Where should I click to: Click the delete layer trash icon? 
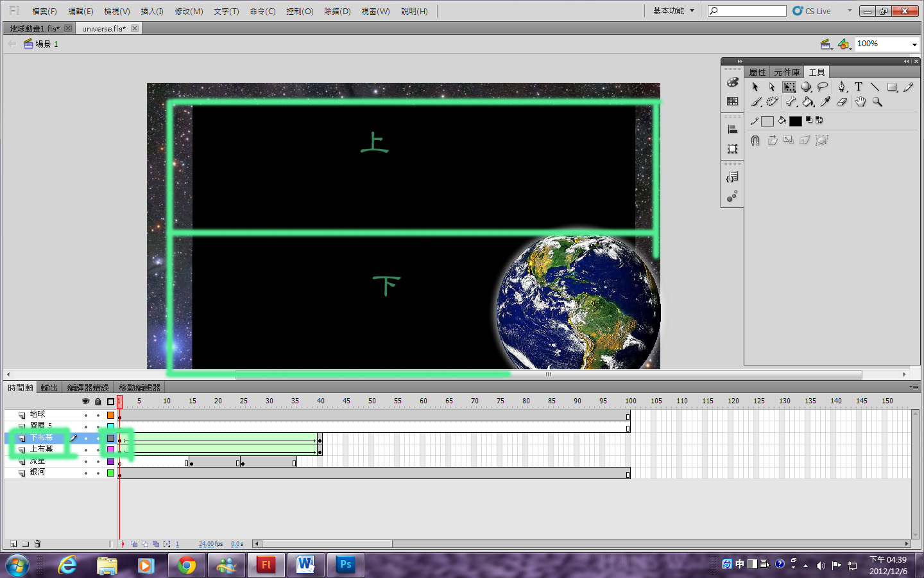[37, 544]
